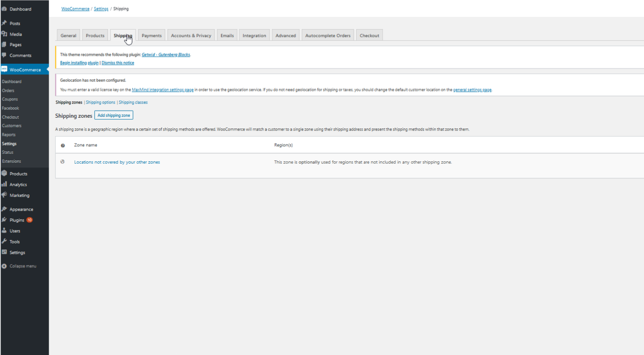
Task: Open the Checkout submenu item in sidebar
Action: point(10,117)
